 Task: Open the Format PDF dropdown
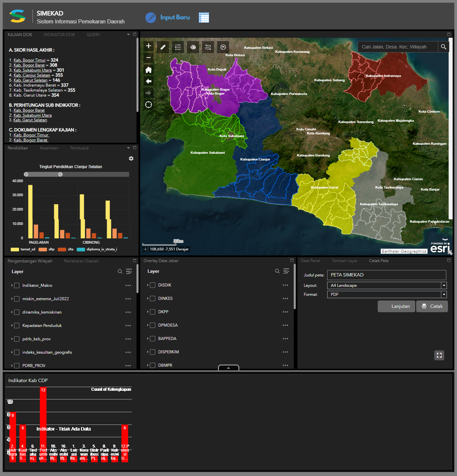(x=444, y=294)
